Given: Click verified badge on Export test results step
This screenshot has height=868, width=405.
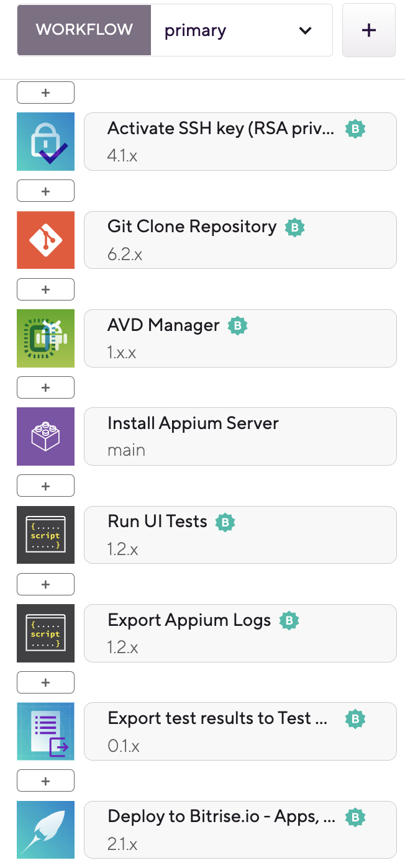Looking at the screenshot, I should [355, 719].
